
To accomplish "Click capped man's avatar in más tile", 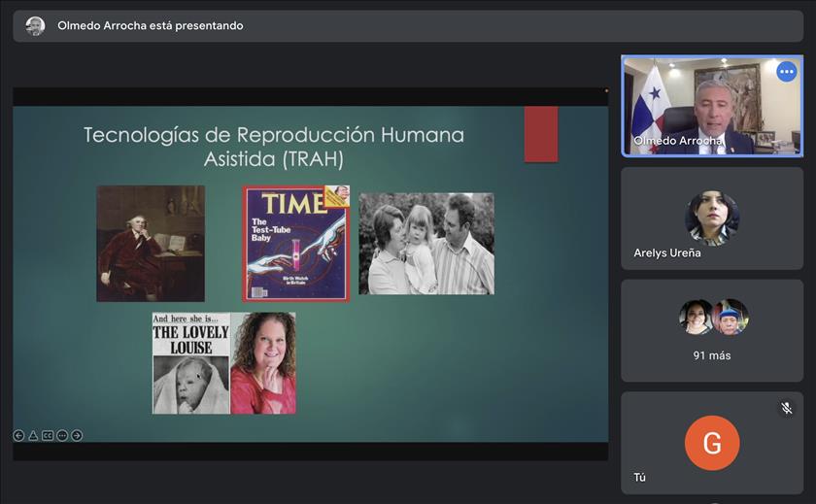I will coord(731,317).
